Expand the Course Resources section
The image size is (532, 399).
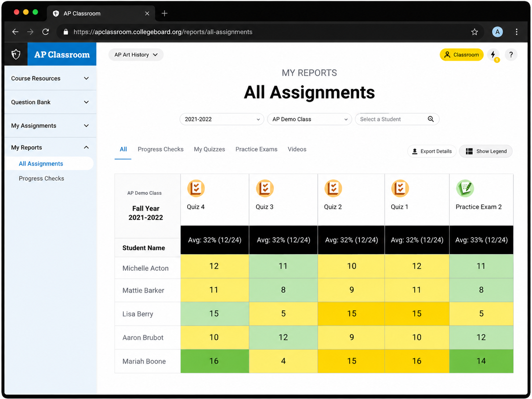coord(50,78)
